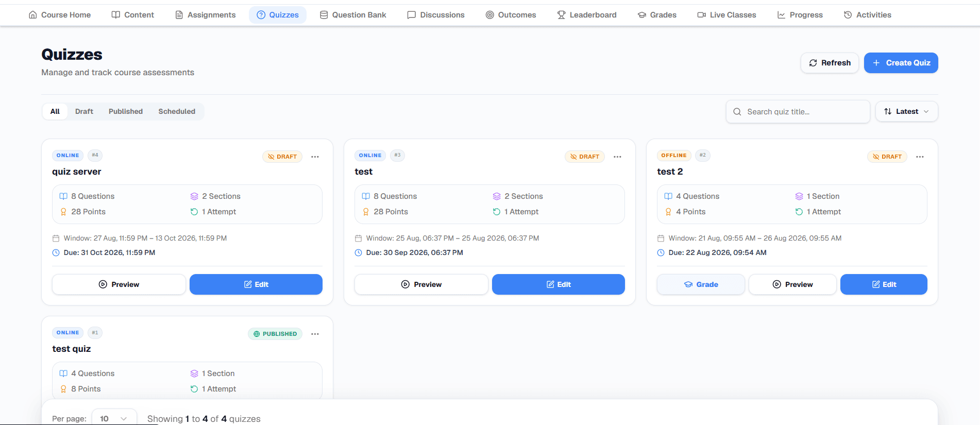Click the 1 Attempt retry icon on test 2

799,212
